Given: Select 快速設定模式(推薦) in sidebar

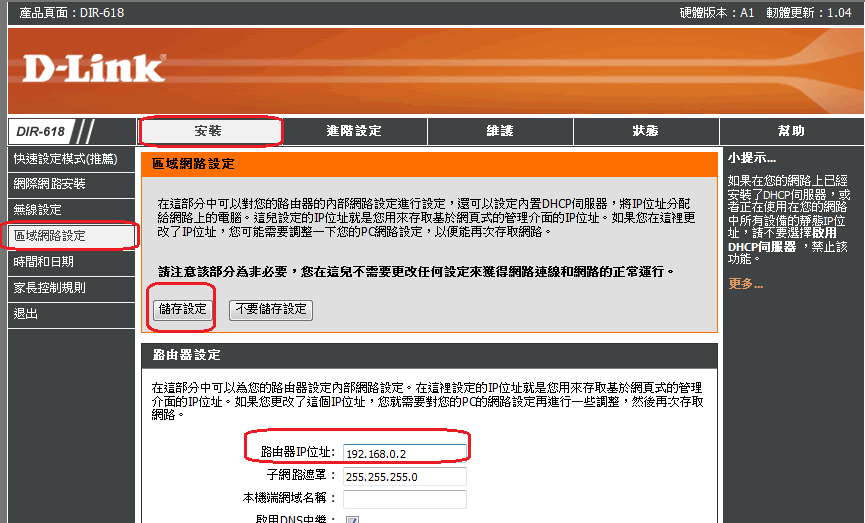Looking at the screenshot, I should click(x=71, y=159).
